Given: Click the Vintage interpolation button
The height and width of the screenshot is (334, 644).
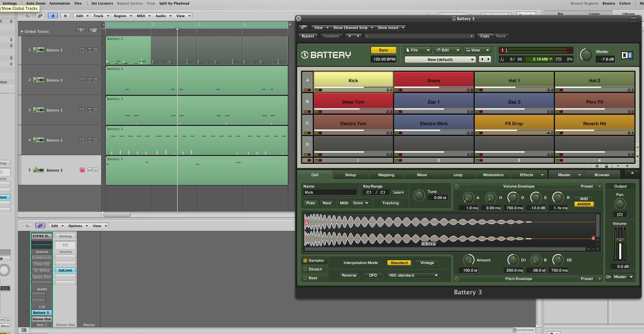Looking at the screenshot, I should pyautogui.click(x=427, y=263).
